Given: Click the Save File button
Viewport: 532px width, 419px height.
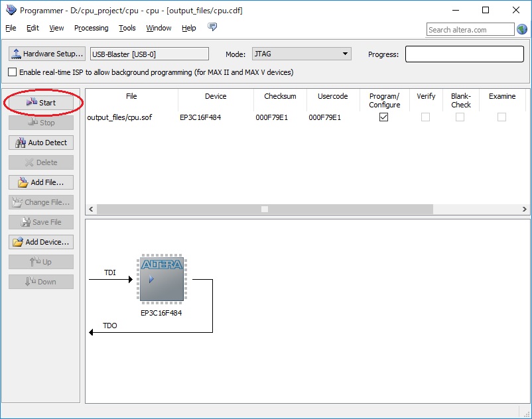Looking at the screenshot, I should pos(41,222).
